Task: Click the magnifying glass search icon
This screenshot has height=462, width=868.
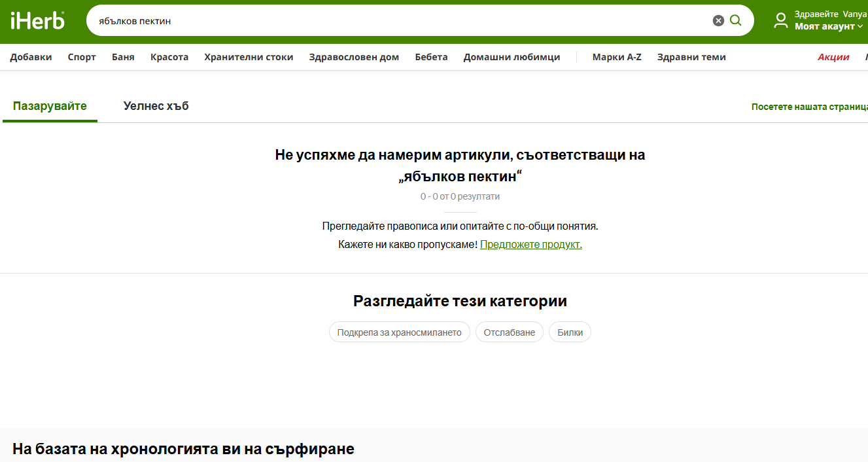Action: coord(736,21)
